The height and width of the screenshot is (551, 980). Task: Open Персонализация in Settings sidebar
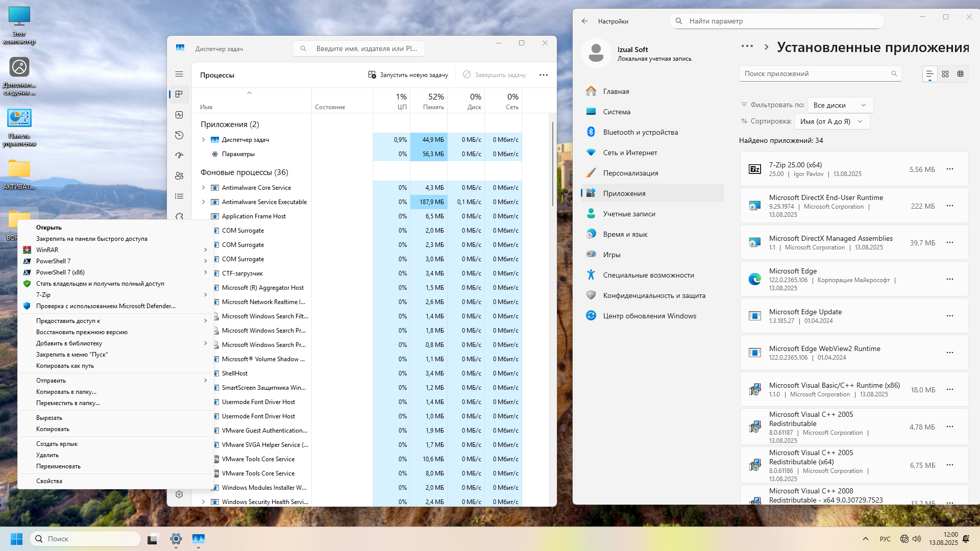tap(652, 173)
